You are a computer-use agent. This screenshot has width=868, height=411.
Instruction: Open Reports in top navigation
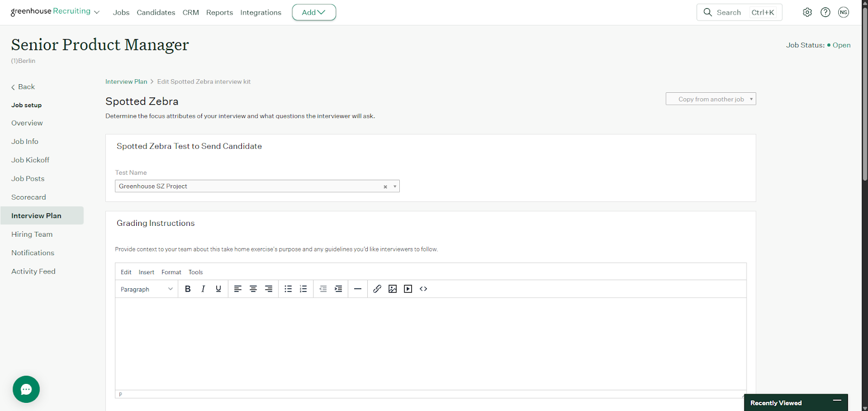point(219,12)
